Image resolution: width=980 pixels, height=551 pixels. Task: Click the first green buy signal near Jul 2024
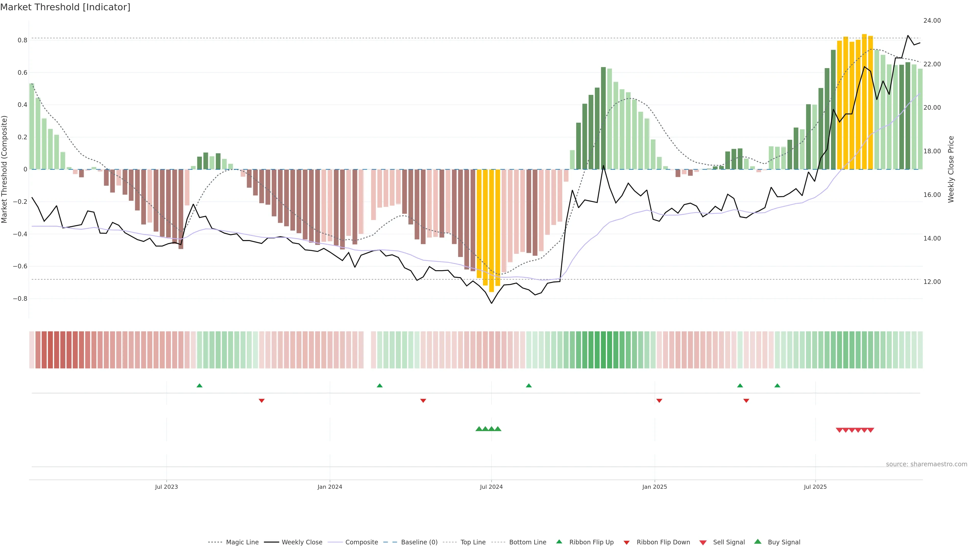click(479, 429)
